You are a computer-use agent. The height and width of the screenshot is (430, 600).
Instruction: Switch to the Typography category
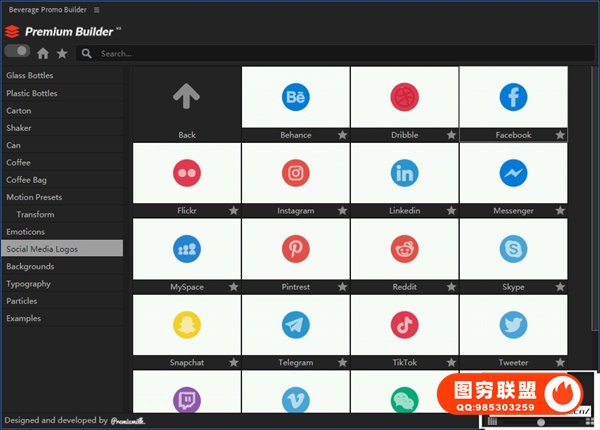point(28,284)
